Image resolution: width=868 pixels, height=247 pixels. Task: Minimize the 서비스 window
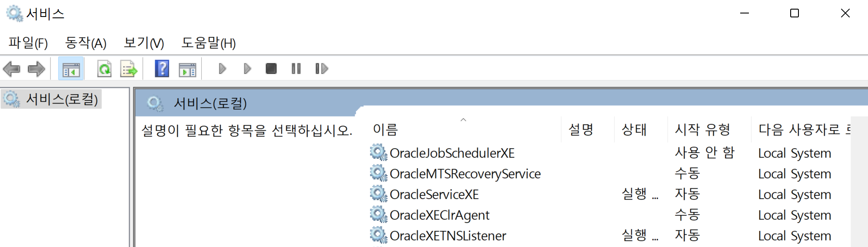click(745, 13)
